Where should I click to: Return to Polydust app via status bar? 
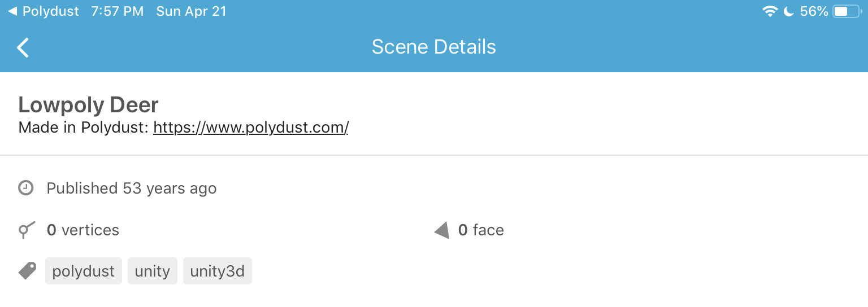click(44, 11)
